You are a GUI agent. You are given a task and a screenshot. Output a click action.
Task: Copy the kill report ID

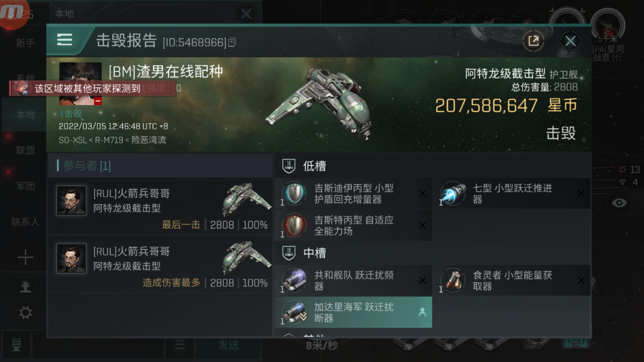point(232,42)
